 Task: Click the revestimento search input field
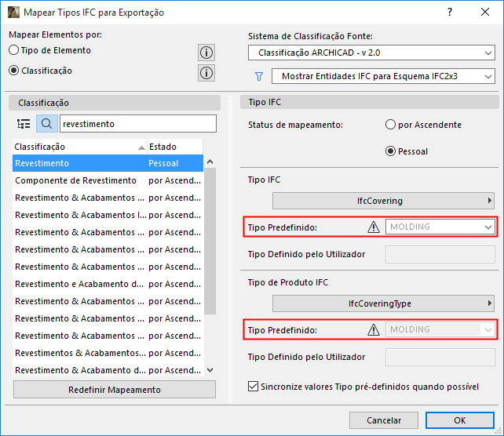point(137,124)
